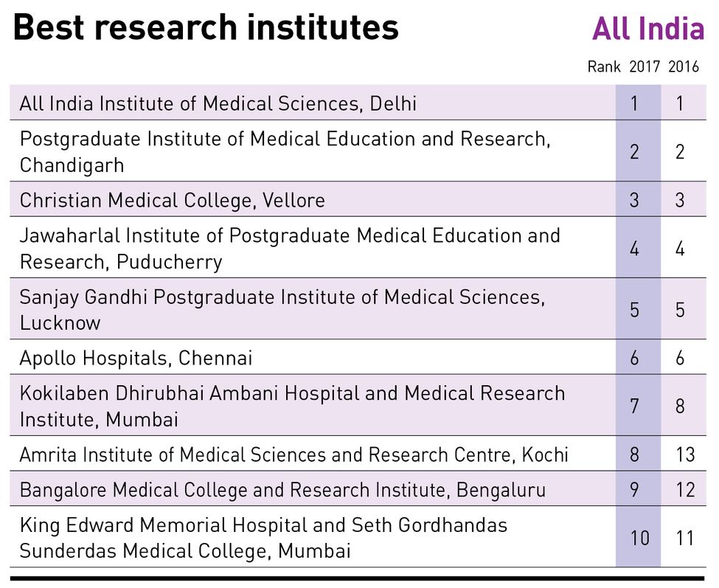This screenshot has height=588, width=719.
Task: Select Amrita Institute of Medical Sciences, Kochi
Action: [x=358, y=453]
